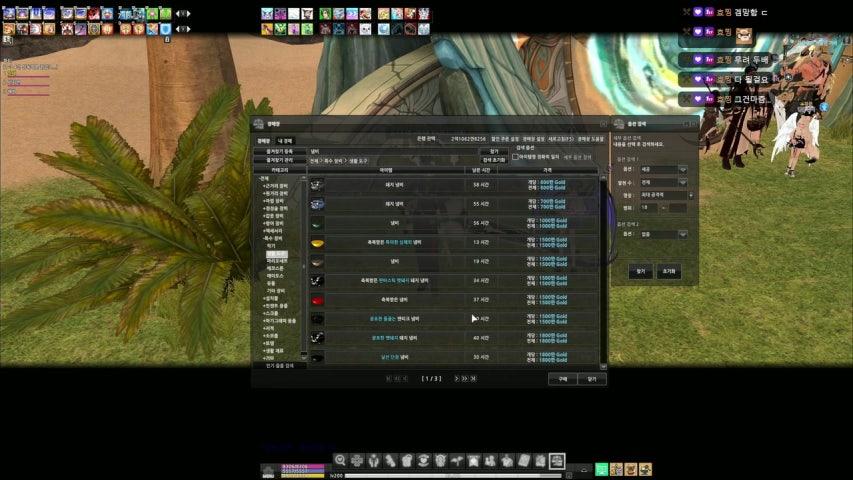Viewport: 853px width, 480px height.
Task: Click the plus icon beside 최대 공격력 field
Action: (691, 195)
